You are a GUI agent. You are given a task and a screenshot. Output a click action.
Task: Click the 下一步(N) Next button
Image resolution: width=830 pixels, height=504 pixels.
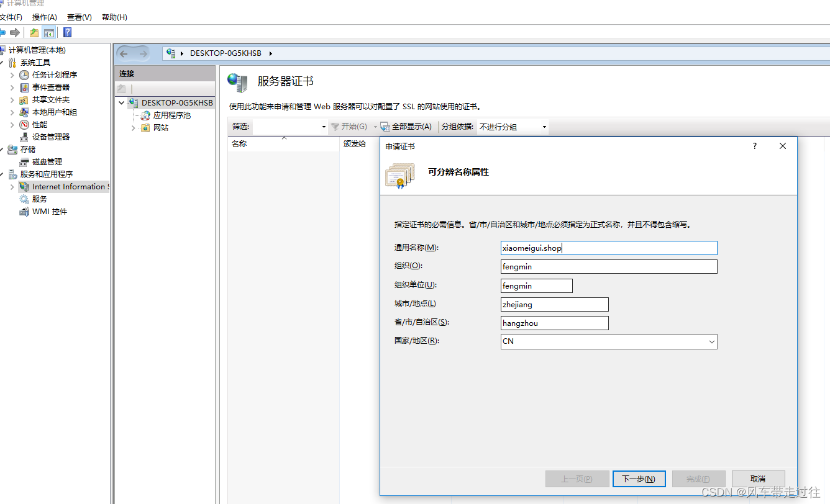tap(639, 479)
